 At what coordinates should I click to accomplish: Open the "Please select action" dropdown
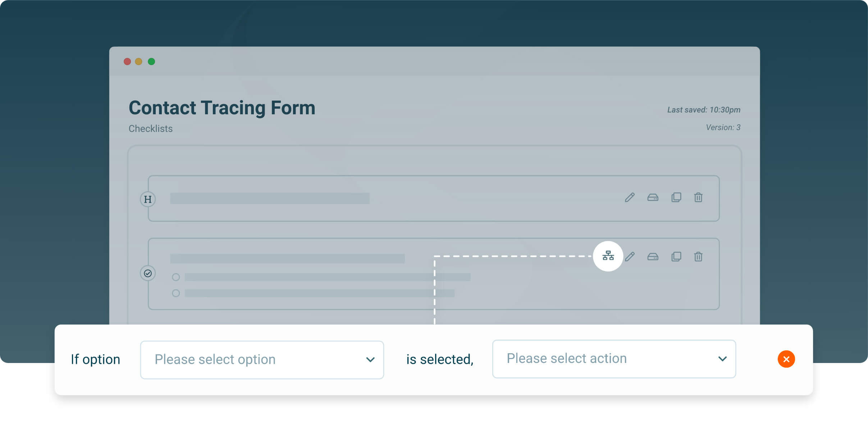point(614,359)
